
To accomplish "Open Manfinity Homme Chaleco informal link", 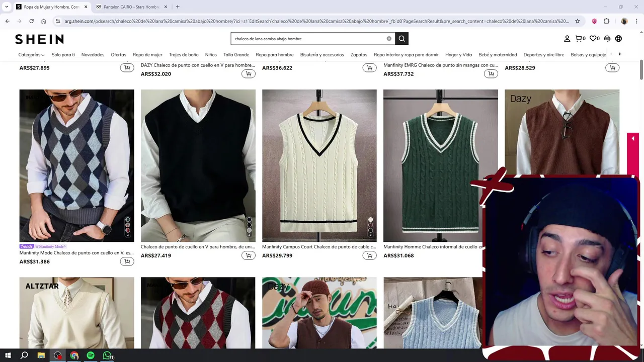I will click(433, 247).
